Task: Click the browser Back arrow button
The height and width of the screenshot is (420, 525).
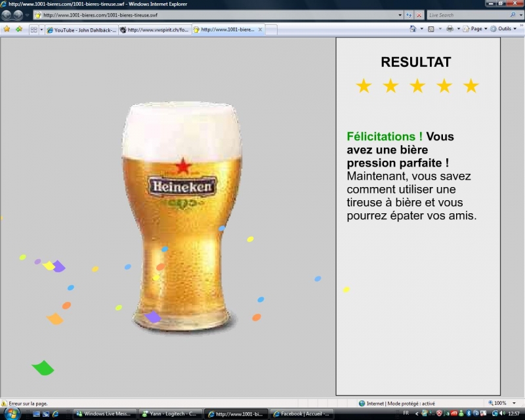Action: (7, 14)
